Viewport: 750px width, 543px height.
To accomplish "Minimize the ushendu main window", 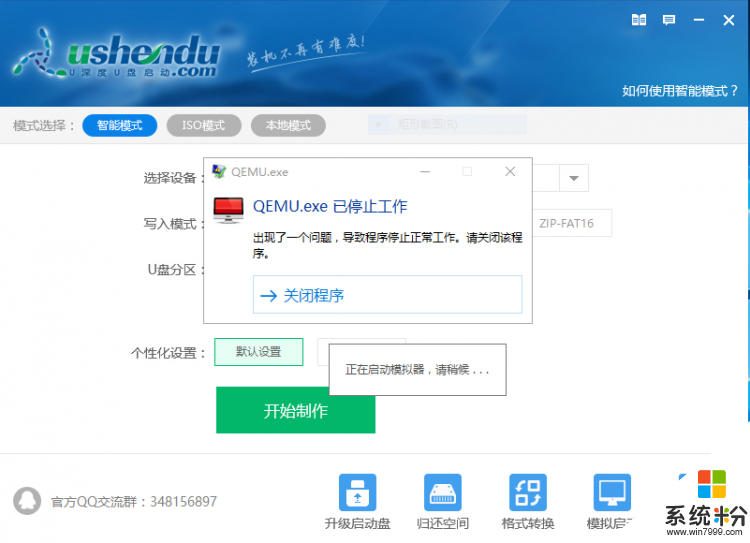I will (x=699, y=20).
